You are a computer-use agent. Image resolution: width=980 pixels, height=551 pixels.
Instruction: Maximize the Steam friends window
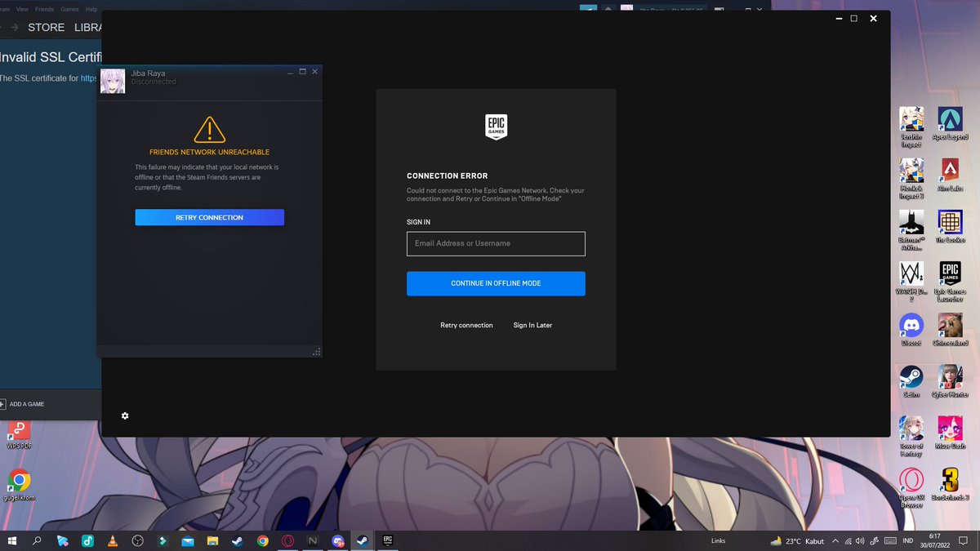click(302, 72)
